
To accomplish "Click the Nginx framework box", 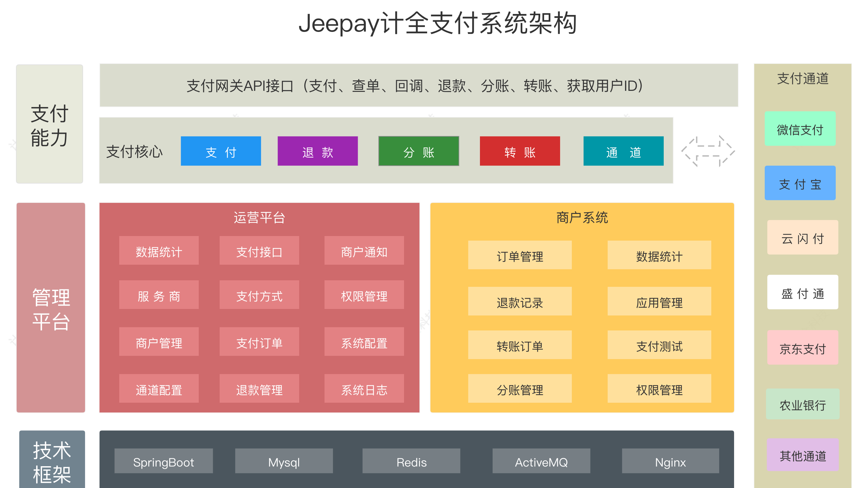I will click(670, 461).
